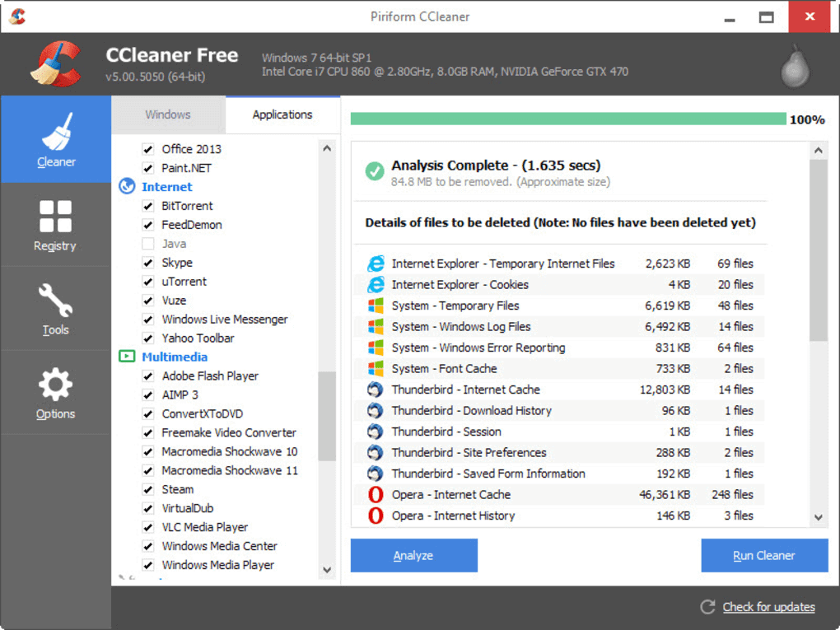
Task: Switch to the Windows tab
Action: (167, 114)
